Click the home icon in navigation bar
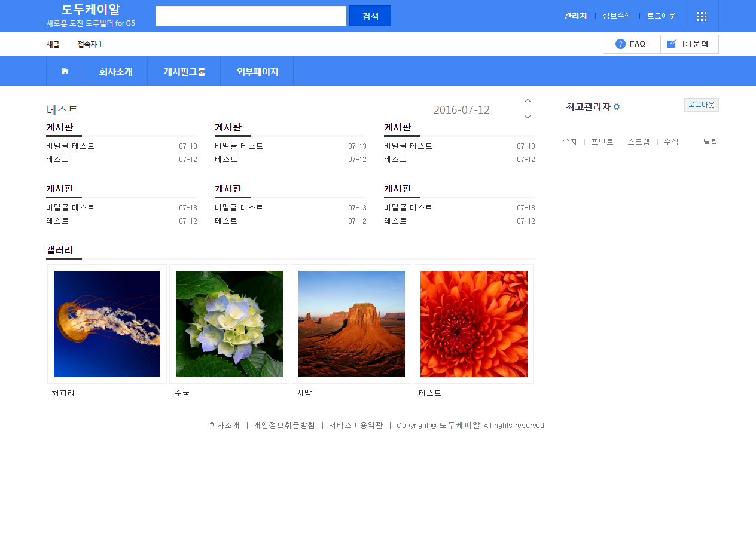The height and width of the screenshot is (535, 756). 65,71
